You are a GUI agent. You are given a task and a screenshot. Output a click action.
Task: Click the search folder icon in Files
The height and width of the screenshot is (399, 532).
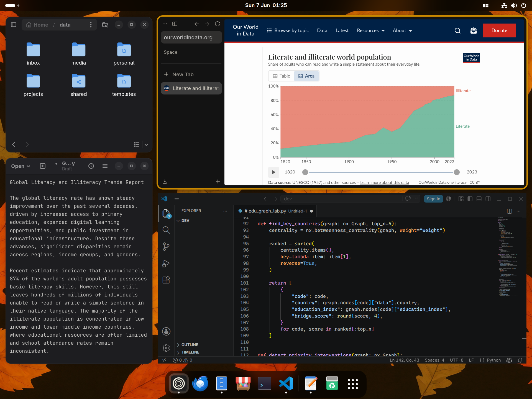(105, 25)
